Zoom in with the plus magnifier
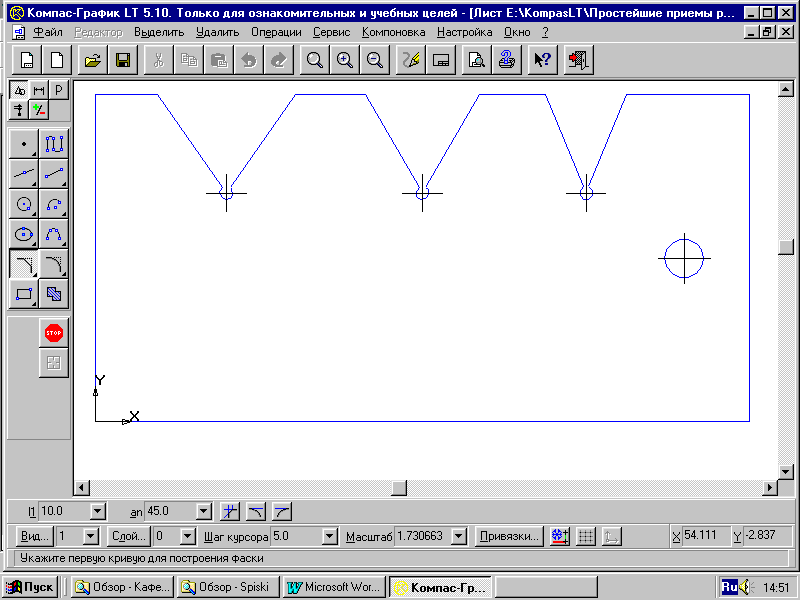 pos(345,60)
